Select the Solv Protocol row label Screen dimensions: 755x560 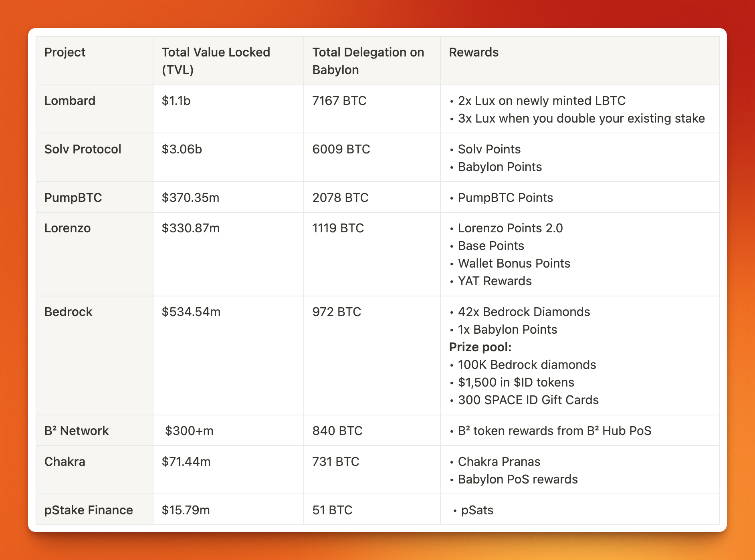click(x=95, y=157)
